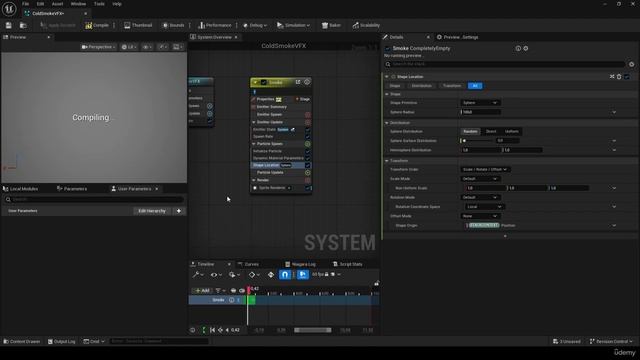Open the Content Drawer
Screen dimensions: 640x360
[22, 342]
